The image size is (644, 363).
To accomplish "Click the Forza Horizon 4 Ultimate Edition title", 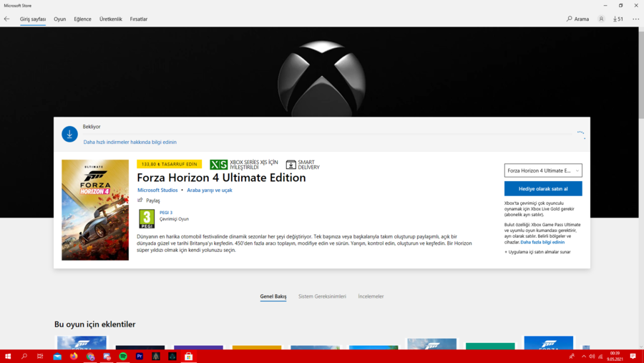I will point(221,178).
